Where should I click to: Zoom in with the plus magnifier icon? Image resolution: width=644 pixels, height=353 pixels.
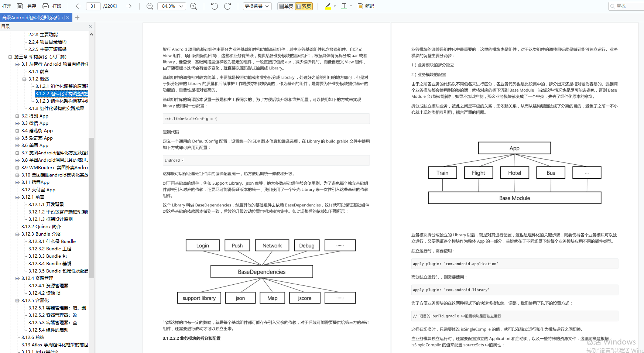tap(193, 6)
